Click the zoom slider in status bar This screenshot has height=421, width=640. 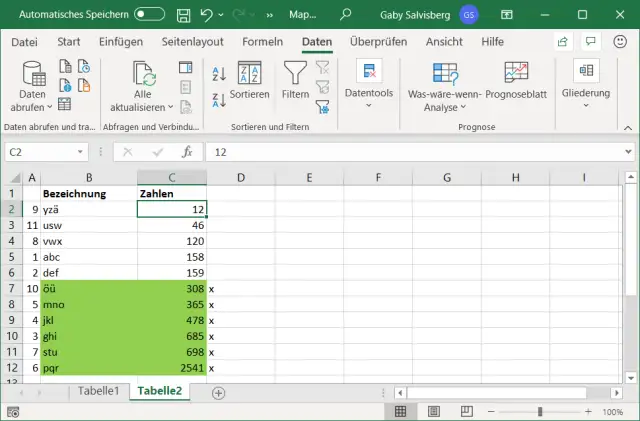(539, 411)
